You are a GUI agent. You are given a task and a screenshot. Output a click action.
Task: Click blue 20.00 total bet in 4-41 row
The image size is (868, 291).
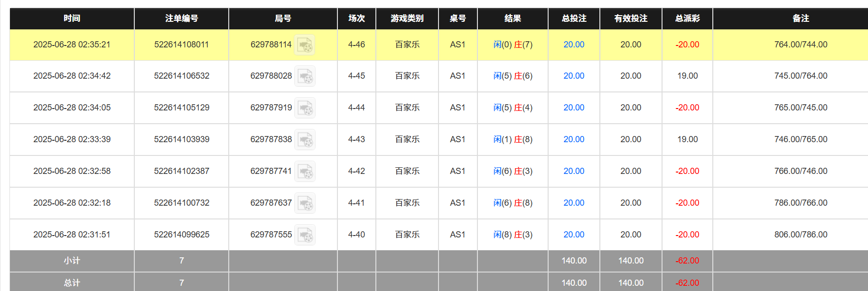click(x=574, y=203)
